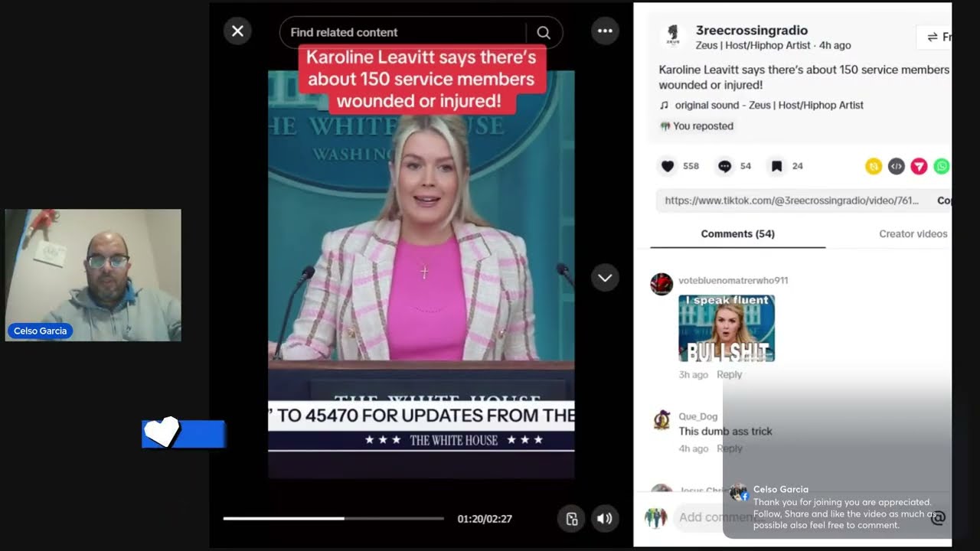Viewport: 980px width, 551px height.
Task: Open commenter votebluenomatrerwho911 profile
Action: (733, 280)
